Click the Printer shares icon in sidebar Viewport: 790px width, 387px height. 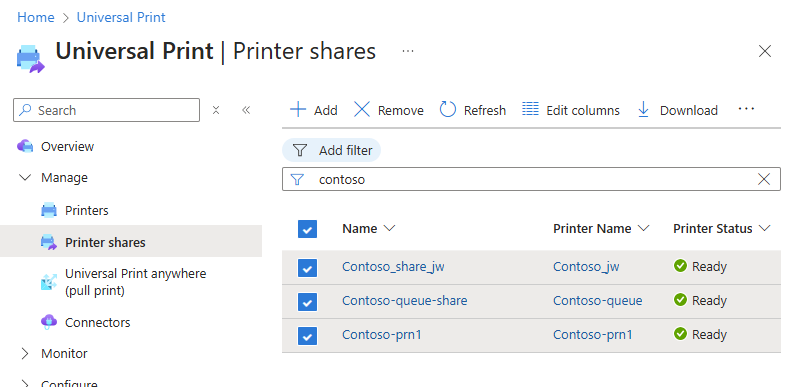click(49, 242)
